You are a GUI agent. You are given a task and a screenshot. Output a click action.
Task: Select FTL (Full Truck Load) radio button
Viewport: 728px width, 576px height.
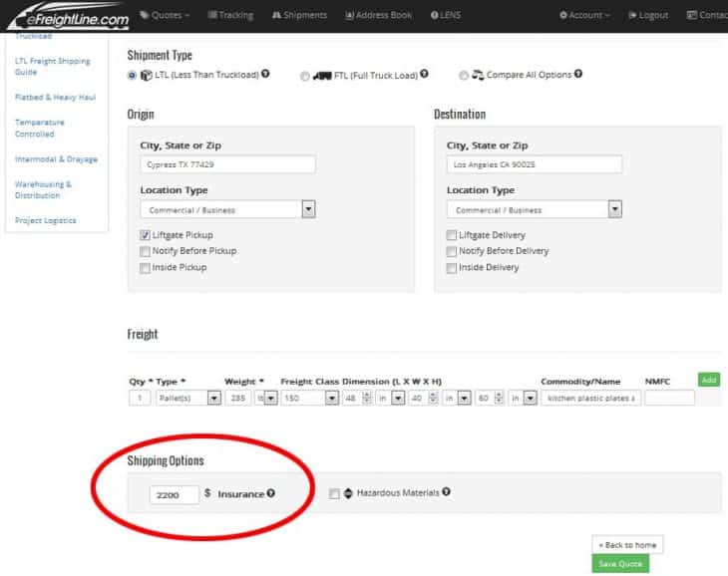click(305, 75)
